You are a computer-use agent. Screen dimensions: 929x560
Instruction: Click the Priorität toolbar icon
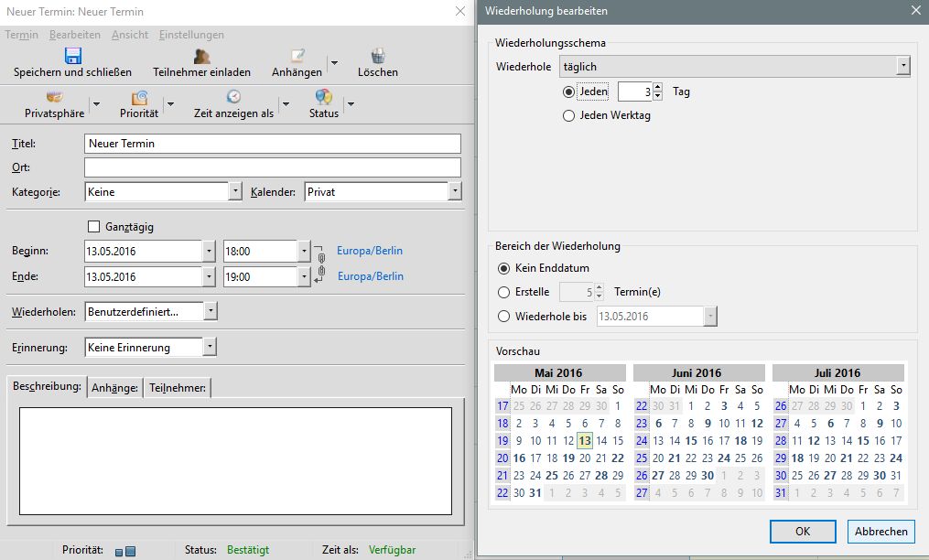pyautogui.click(x=139, y=97)
